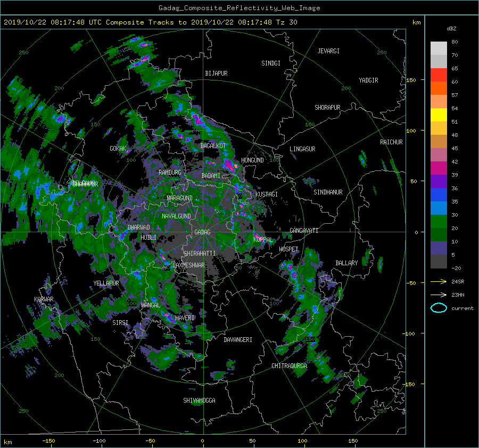Image resolution: width=479 pixels, height=448 pixels.
Task: Click the SINDHANUR city label
Action: click(328, 192)
